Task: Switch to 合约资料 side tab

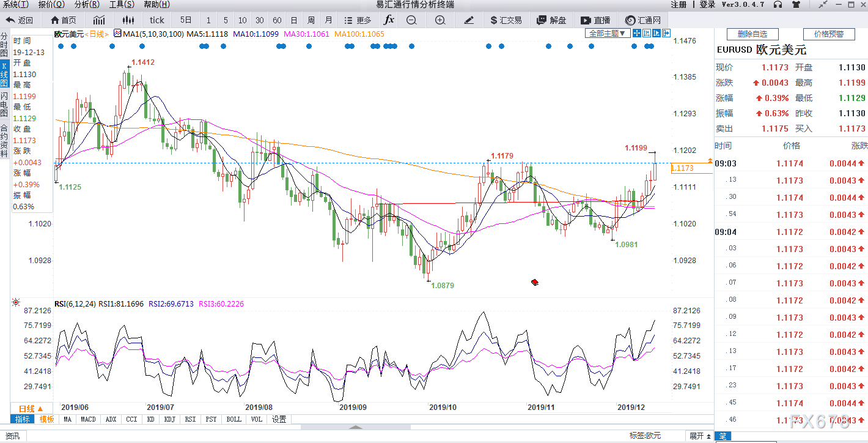Action: 4,141
